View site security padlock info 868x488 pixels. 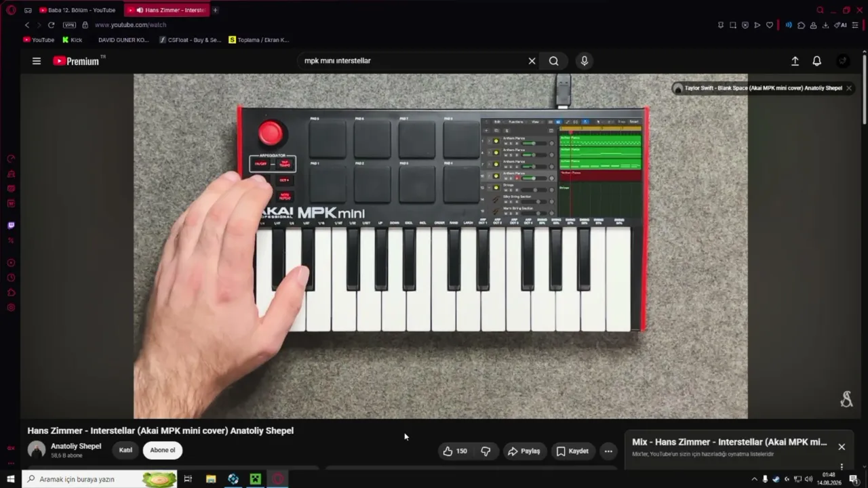[x=85, y=25]
